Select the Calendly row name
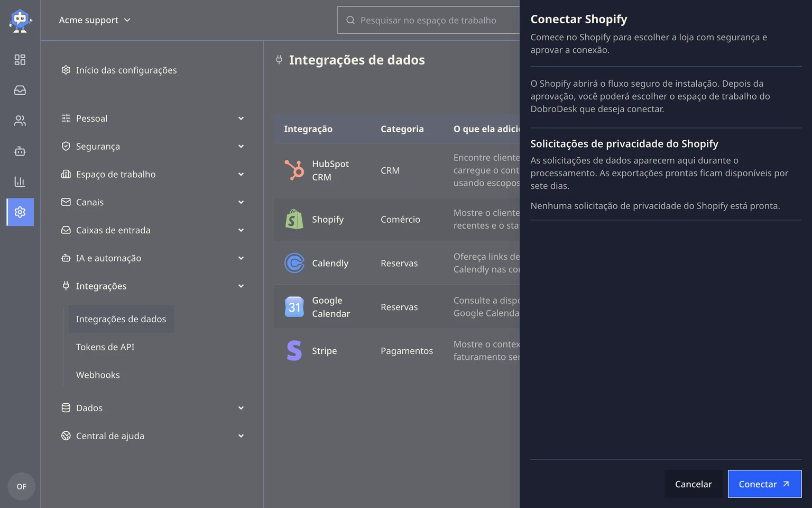Viewport: 812px width, 508px height. 330,263
